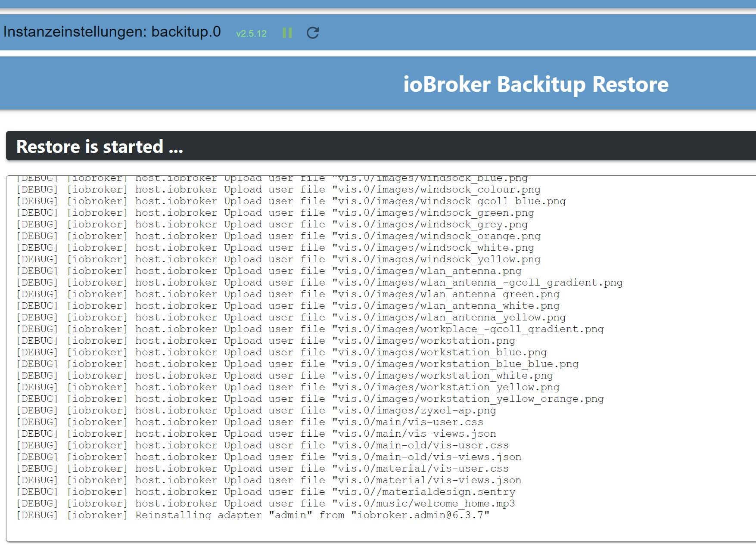Click log line windsock_green.png
The image size is (756, 550).
click(275, 213)
